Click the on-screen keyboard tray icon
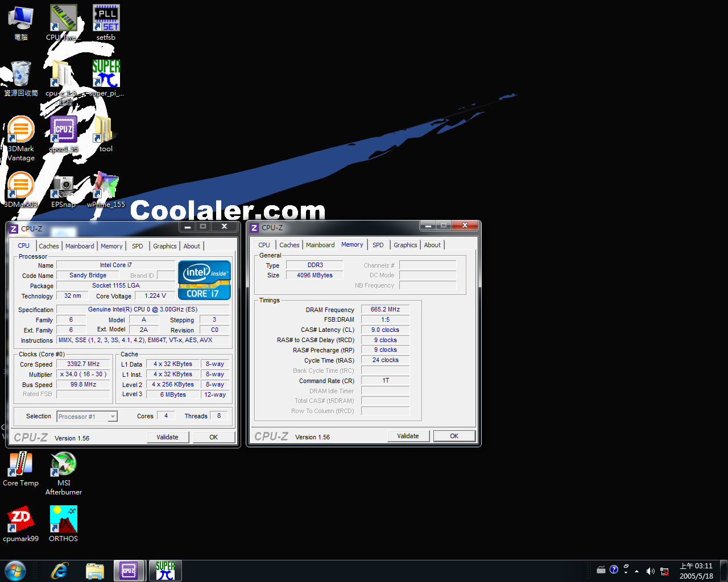Screen dimensions: 728x582 [x=601, y=569]
